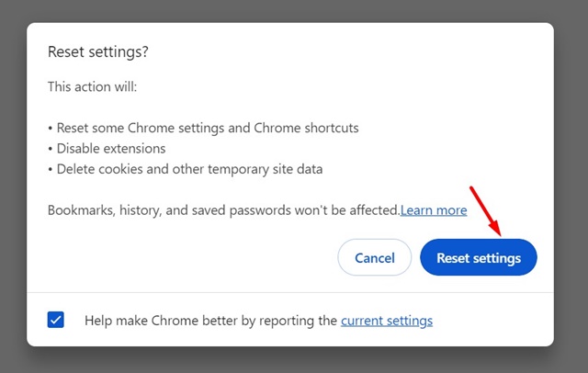Image resolution: width=588 pixels, height=373 pixels.
Task: Click the dimmed backdrop left of the dialog
Action: click(13, 184)
